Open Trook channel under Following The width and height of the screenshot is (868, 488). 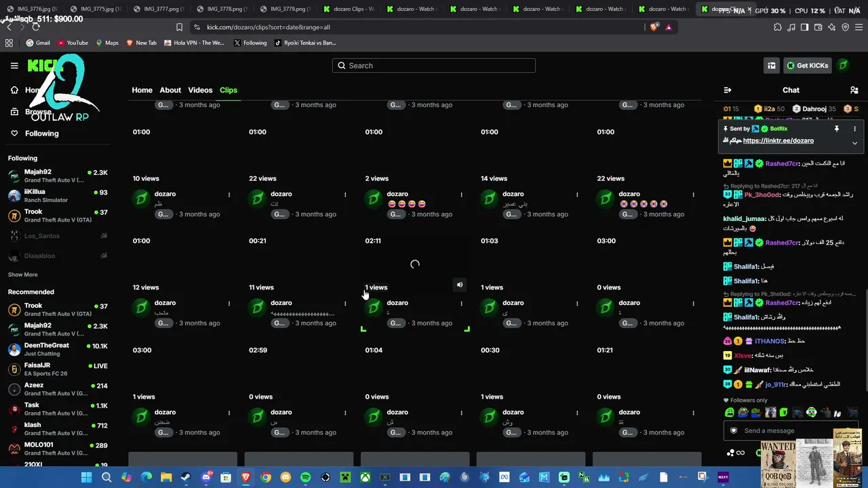[x=58, y=216]
